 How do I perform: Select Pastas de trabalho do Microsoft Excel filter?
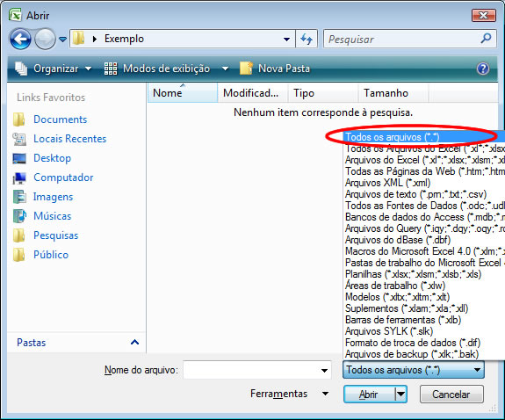coord(424,263)
